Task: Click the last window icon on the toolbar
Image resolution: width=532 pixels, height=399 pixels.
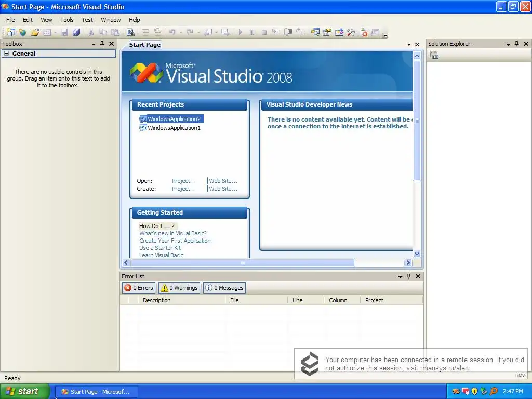Action: point(375,32)
